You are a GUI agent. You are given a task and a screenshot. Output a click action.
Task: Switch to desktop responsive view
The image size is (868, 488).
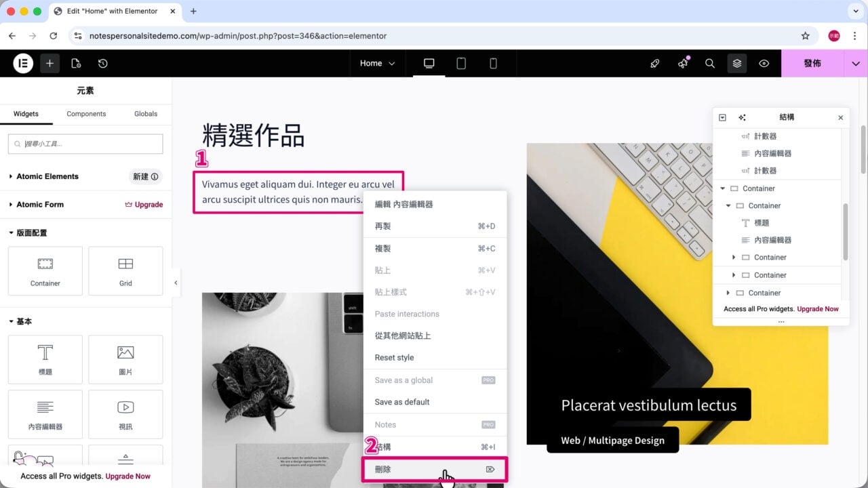pyautogui.click(x=429, y=63)
